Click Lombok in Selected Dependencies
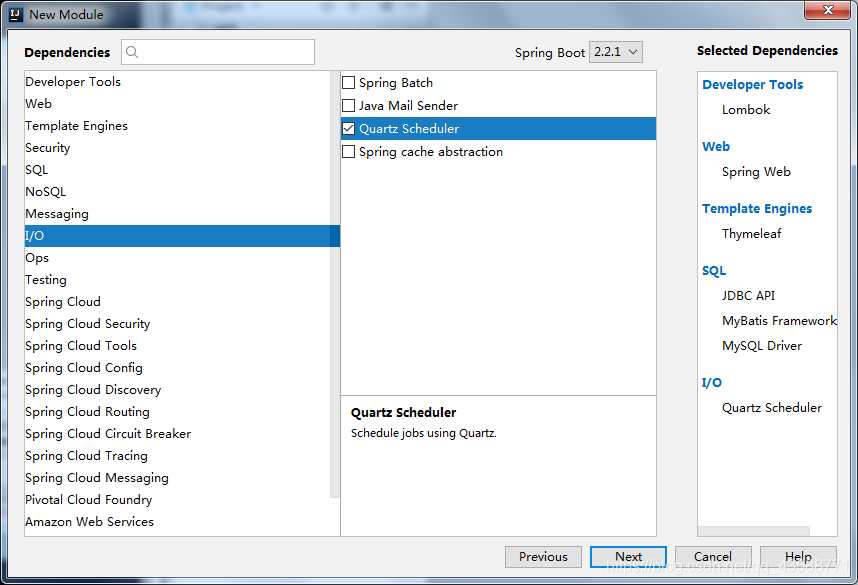 pyautogui.click(x=746, y=110)
